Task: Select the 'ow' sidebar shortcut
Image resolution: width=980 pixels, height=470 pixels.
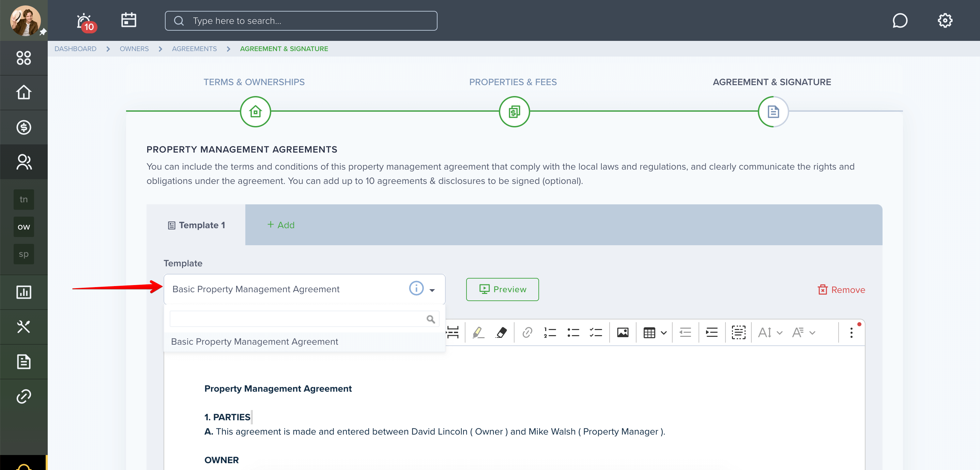Action: 24,226
